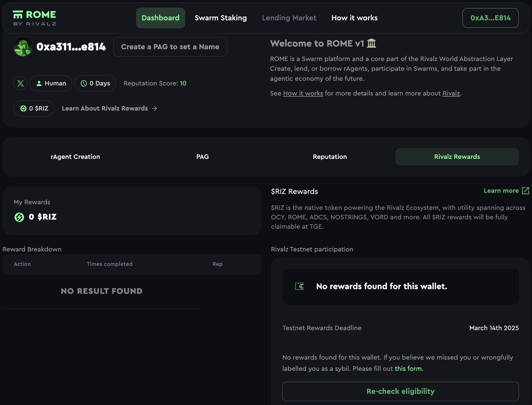Click the arrow next to Learn About Rivalz Rewards
This screenshot has width=532, height=405.
click(x=154, y=108)
